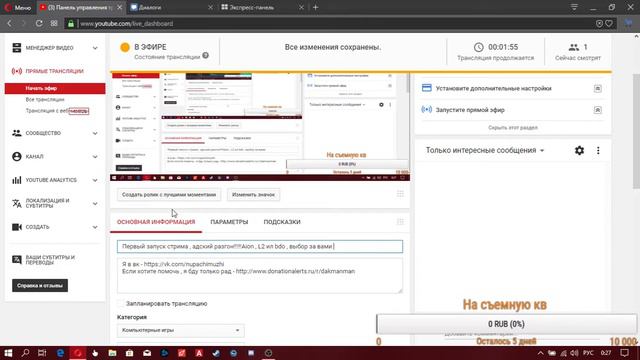Expand the Localization and subtitles chevron
Image resolution: width=640 pixels, height=360 pixels.
point(95,204)
